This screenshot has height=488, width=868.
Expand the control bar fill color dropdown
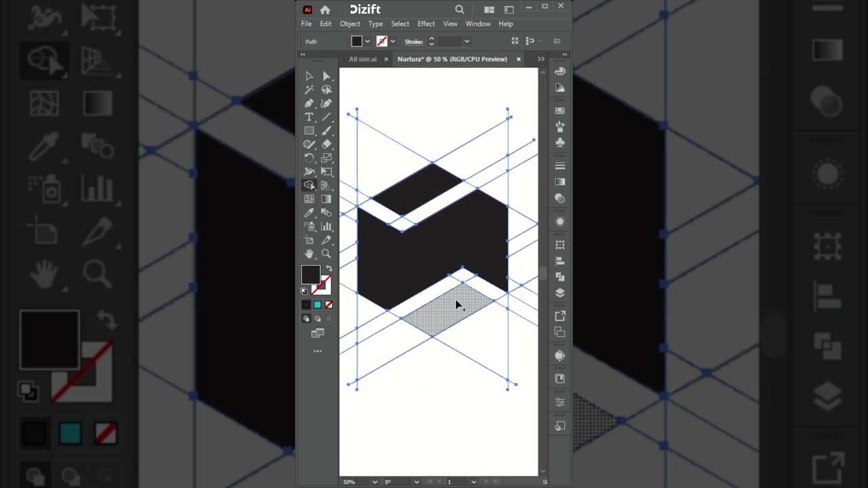pyautogui.click(x=368, y=41)
